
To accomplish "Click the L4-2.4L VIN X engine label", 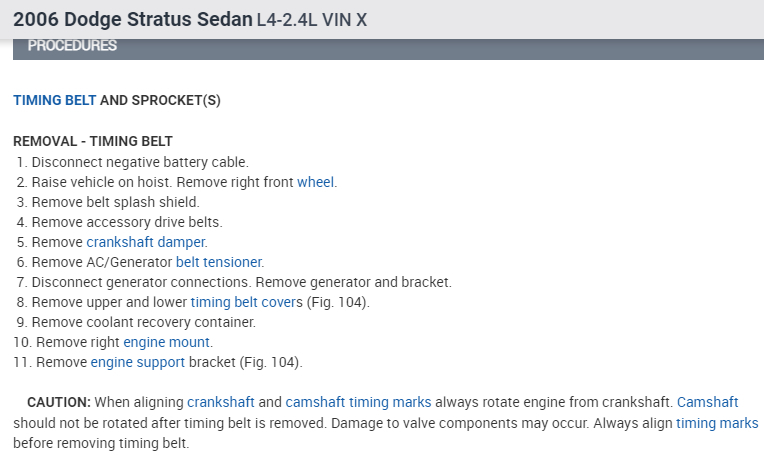I will pyautogui.click(x=311, y=20).
